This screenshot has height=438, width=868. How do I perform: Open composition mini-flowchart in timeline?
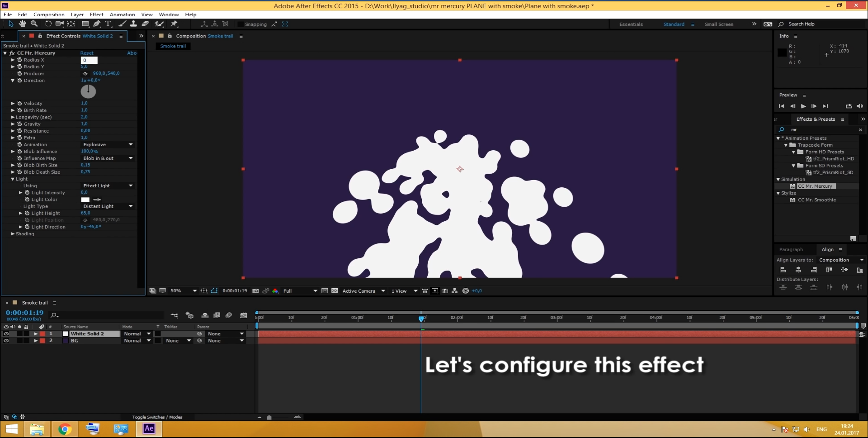coord(174,315)
